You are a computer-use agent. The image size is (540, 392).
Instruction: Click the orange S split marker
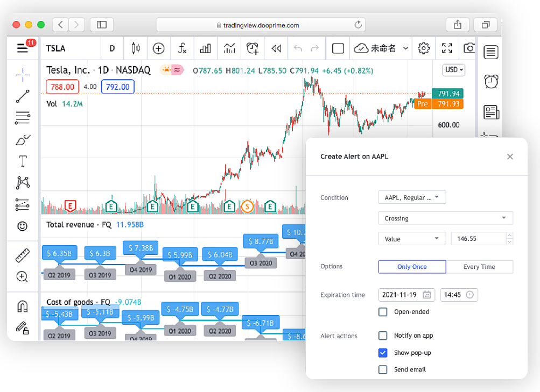point(247,206)
